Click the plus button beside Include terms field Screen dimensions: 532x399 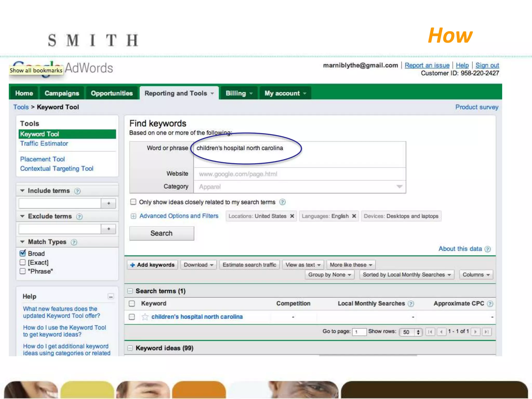coord(109,203)
